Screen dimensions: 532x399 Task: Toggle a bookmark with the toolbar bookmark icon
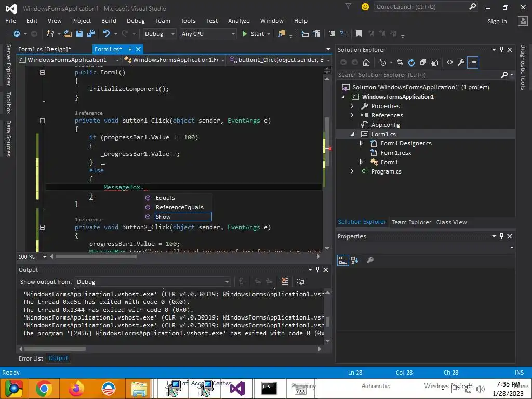[x=358, y=34]
